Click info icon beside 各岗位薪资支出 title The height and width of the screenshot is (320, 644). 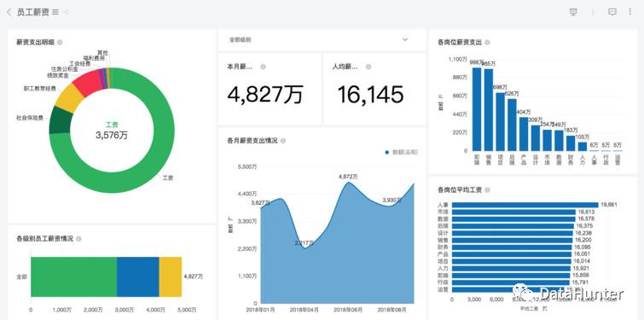coord(487,43)
